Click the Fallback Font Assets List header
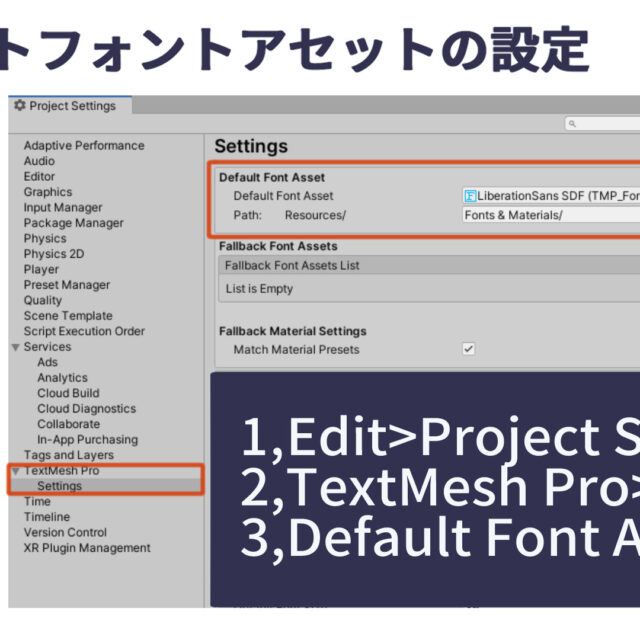 click(x=429, y=266)
